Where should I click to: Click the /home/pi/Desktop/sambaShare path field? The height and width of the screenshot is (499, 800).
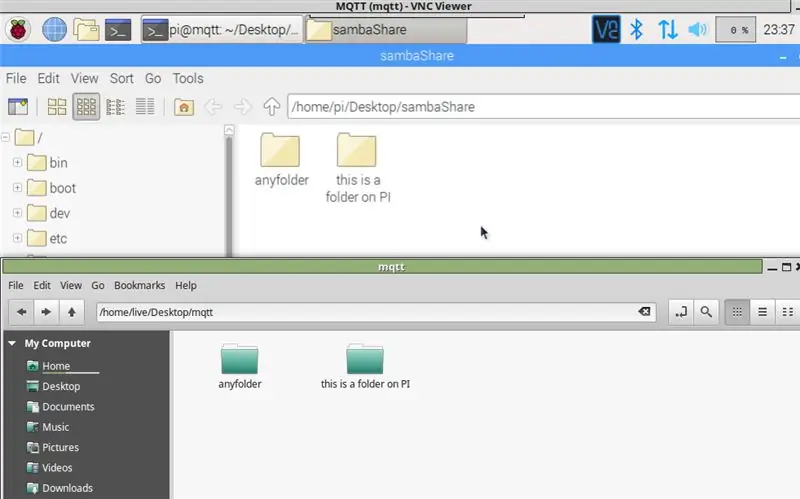543,107
